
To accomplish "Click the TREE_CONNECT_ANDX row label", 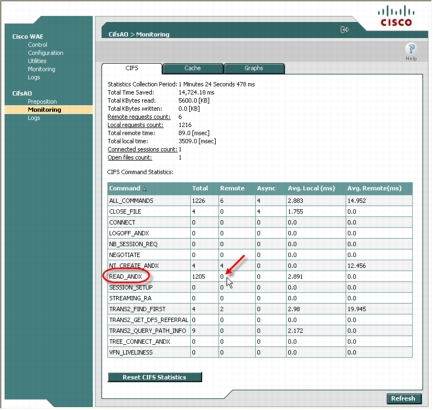I will pyautogui.click(x=139, y=342).
